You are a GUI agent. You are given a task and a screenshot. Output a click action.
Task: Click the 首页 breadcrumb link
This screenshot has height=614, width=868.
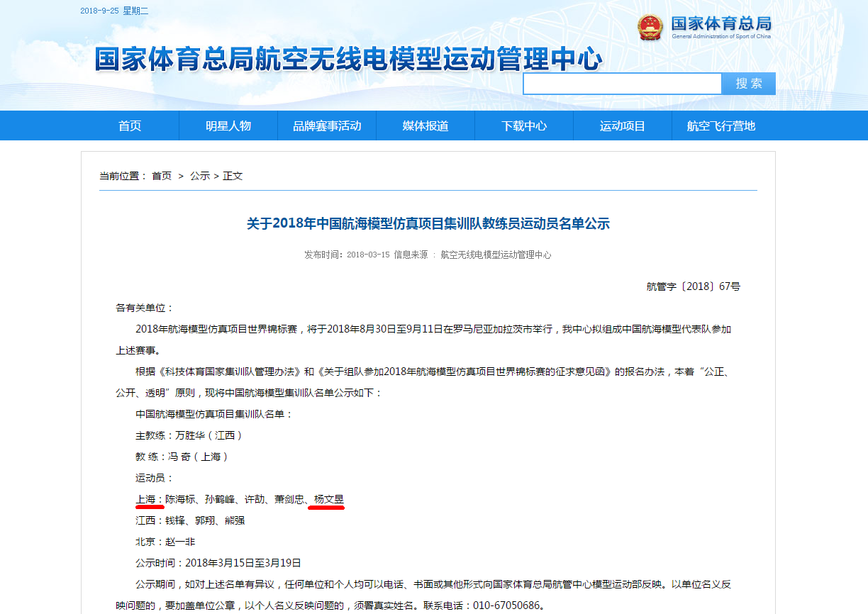162,176
